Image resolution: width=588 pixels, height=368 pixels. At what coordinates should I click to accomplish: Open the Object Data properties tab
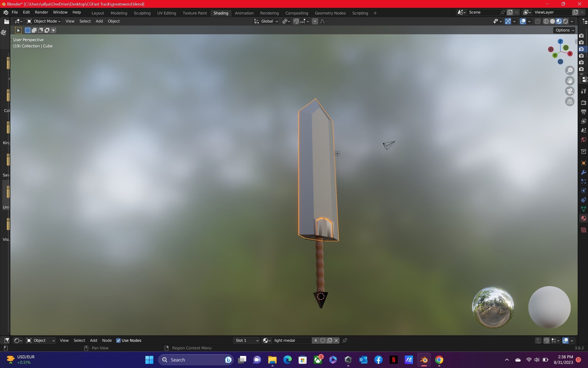click(x=583, y=209)
